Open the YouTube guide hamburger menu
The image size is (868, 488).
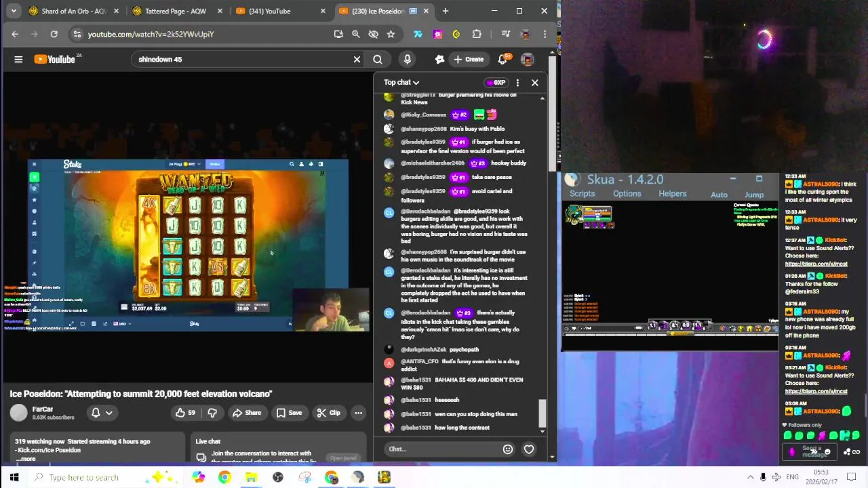18,59
